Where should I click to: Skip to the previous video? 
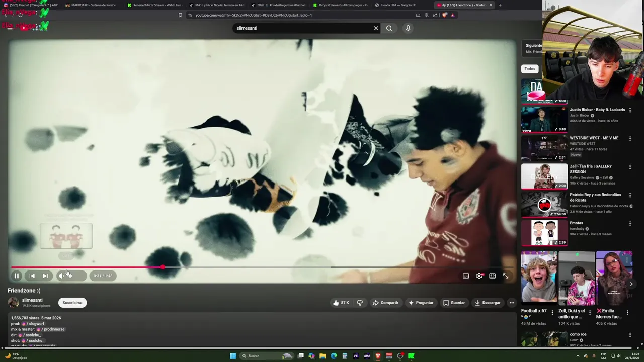pyautogui.click(x=32, y=276)
